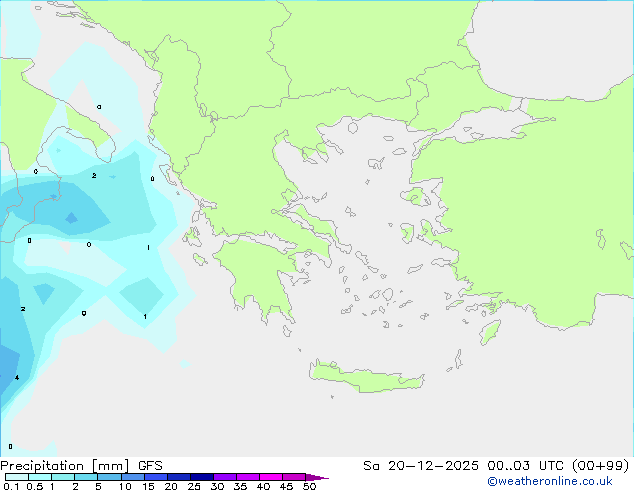Select the 45–50 mm legend swatch
Image resolution: width=634 pixels, height=490 pixels.
point(294,477)
